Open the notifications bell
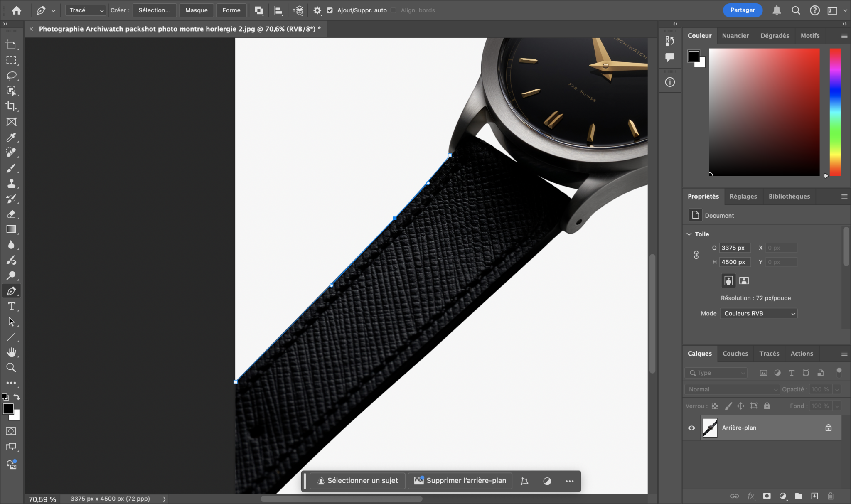Screen dimensions: 851x504 click(776, 10)
